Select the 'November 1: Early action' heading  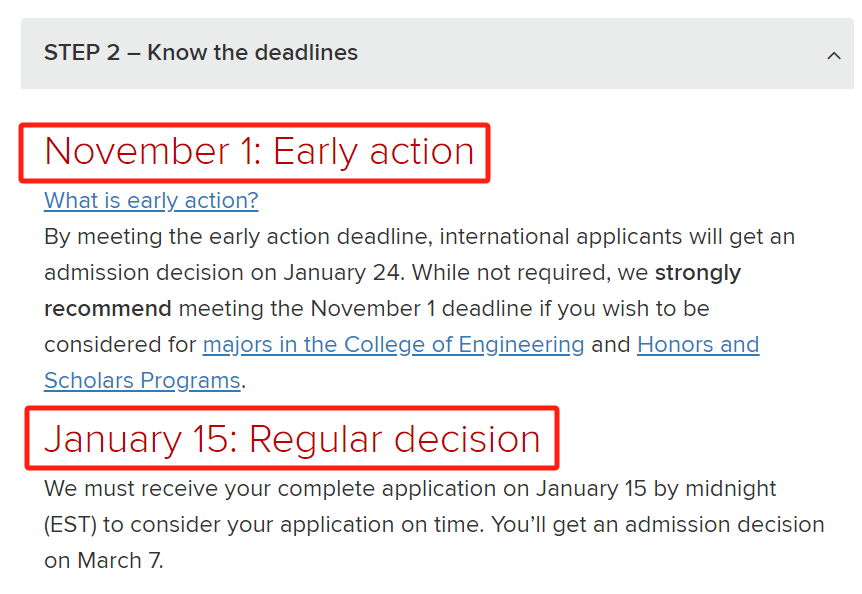[x=259, y=152]
